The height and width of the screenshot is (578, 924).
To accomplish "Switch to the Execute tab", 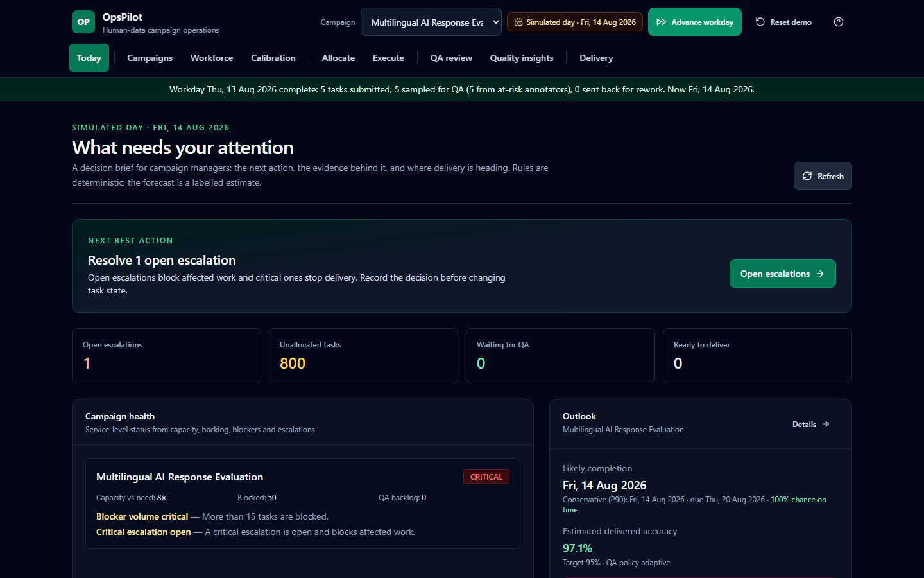I will point(388,58).
